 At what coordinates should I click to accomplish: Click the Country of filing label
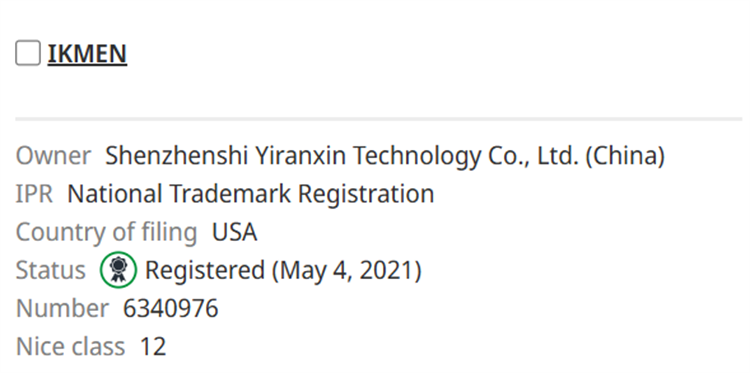click(x=106, y=232)
